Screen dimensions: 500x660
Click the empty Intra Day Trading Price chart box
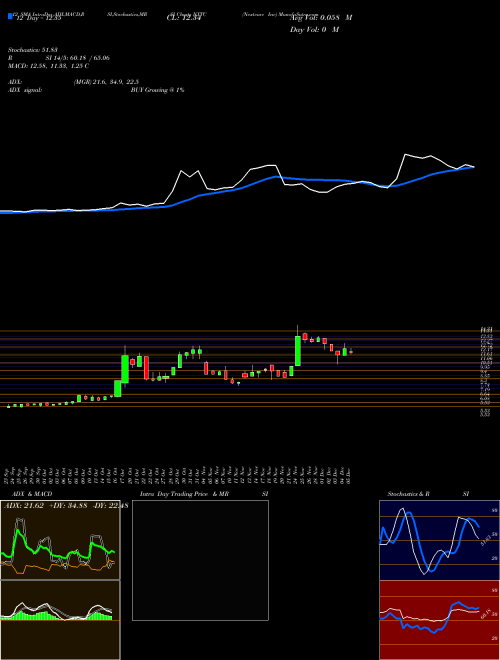pos(200,560)
